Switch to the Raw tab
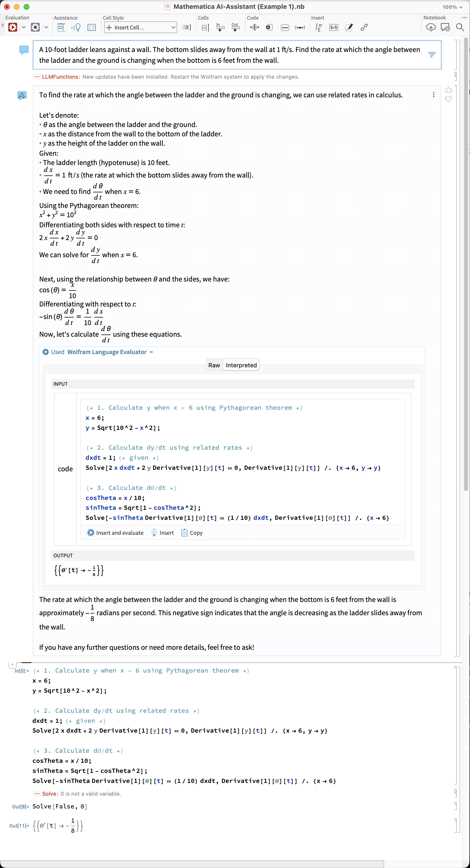Image resolution: width=470 pixels, height=868 pixels. coord(214,365)
